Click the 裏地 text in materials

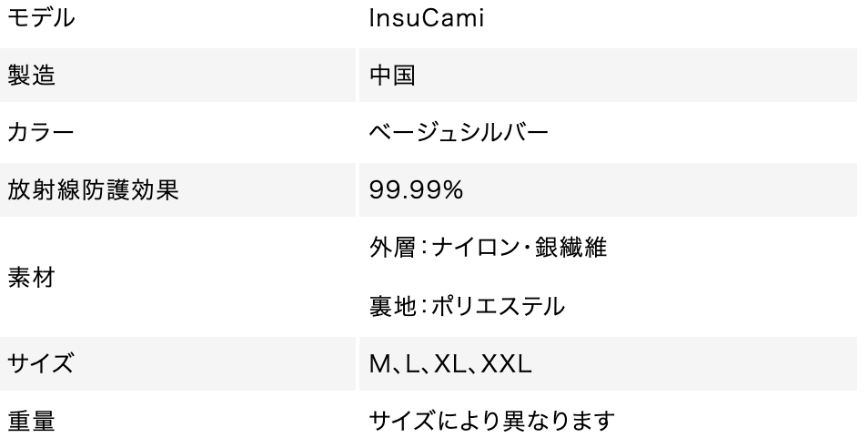click(391, 307)
